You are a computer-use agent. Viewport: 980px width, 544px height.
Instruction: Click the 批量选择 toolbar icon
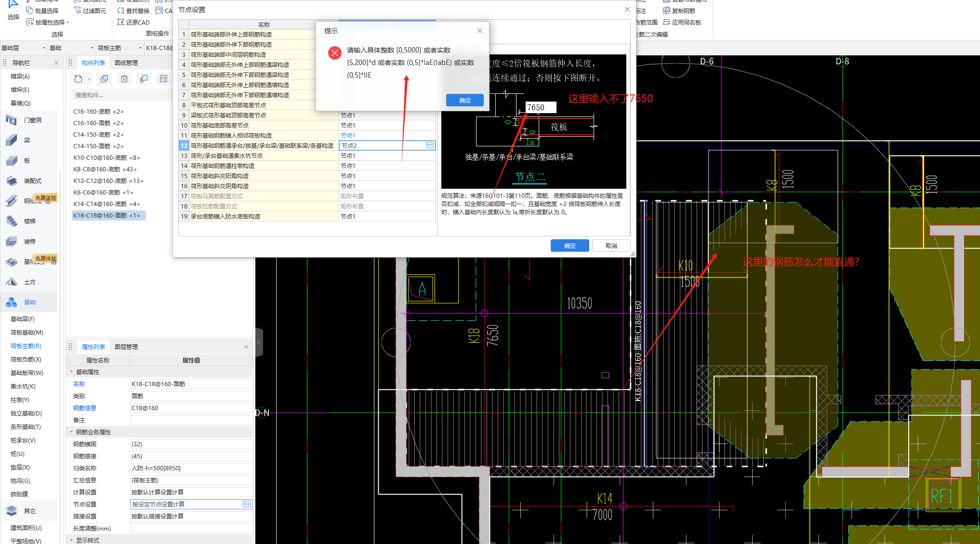click(30, 11)
